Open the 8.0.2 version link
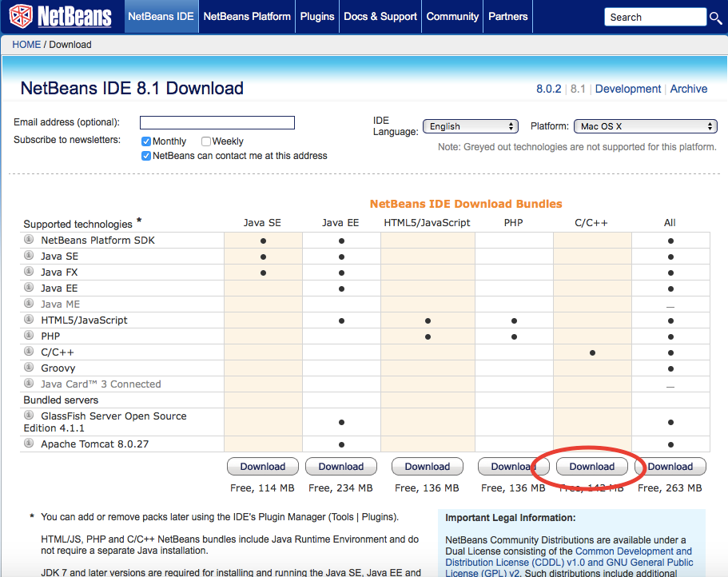728x577 pixels. tap(549, 89)
